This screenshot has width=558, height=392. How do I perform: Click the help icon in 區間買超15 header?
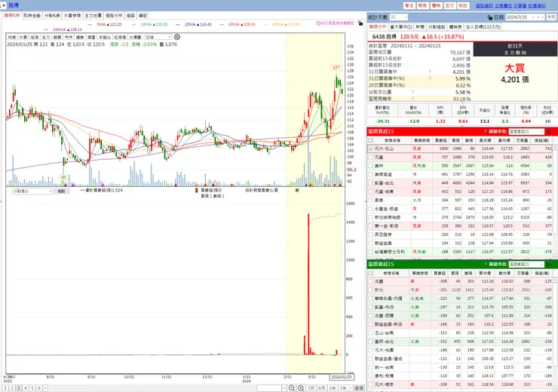pyautogui.click(x=485, y=132)
